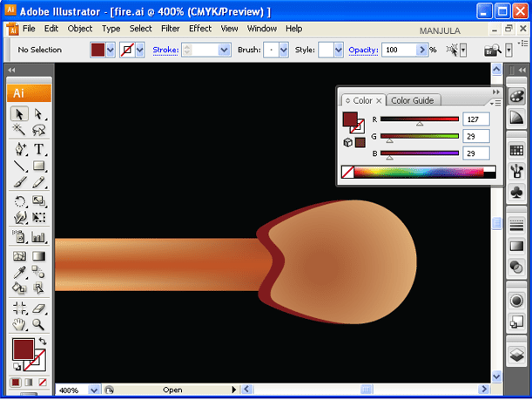The height and width of the screenshot is (400, 532).
Task: Click the Stroke link in control bar
Action: tap(165, 50)
